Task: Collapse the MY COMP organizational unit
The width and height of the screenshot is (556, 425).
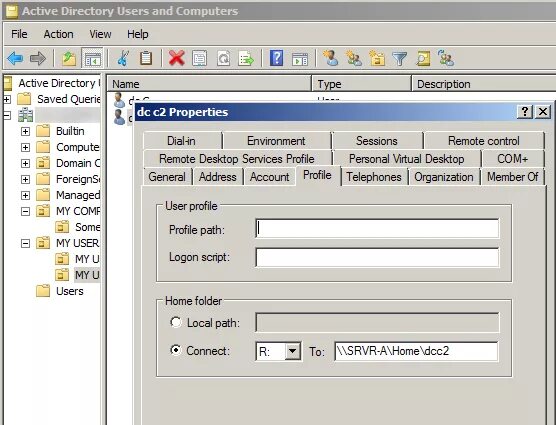Action: [25, 212]
